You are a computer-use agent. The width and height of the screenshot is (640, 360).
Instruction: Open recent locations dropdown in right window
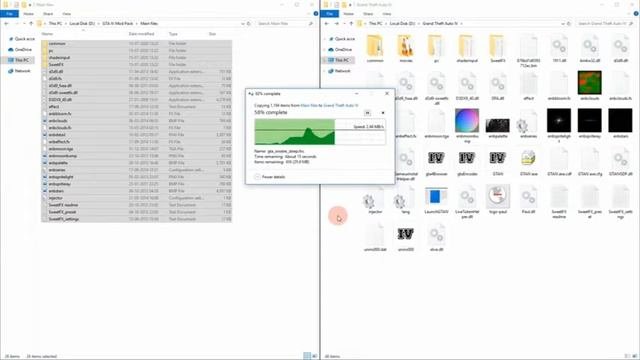(x=344, y=24)
